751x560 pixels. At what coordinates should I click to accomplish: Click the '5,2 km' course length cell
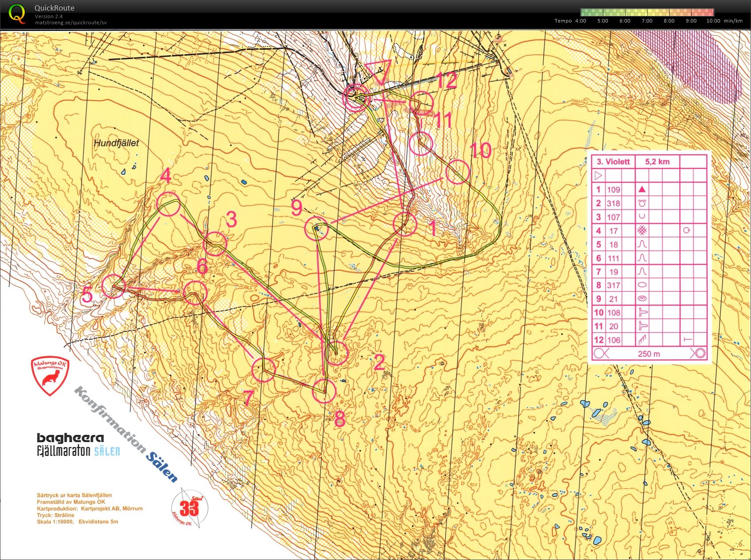point(657,161)
